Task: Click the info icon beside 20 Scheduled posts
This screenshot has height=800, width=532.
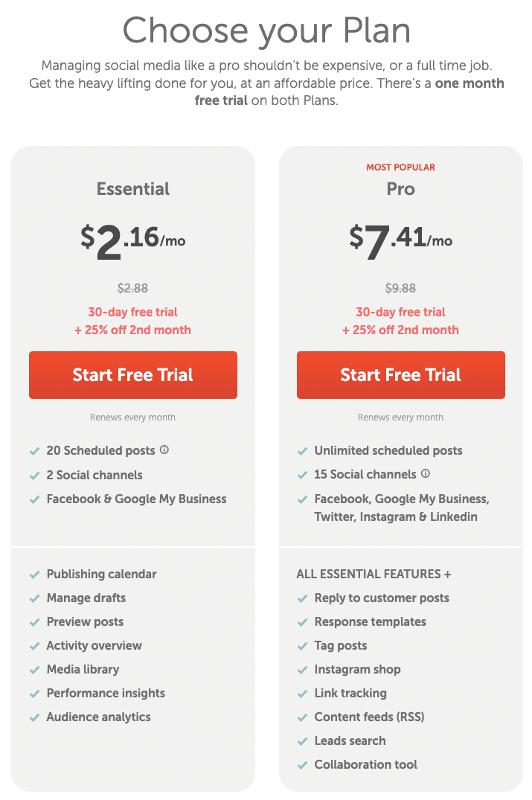Action: (164, 449)
